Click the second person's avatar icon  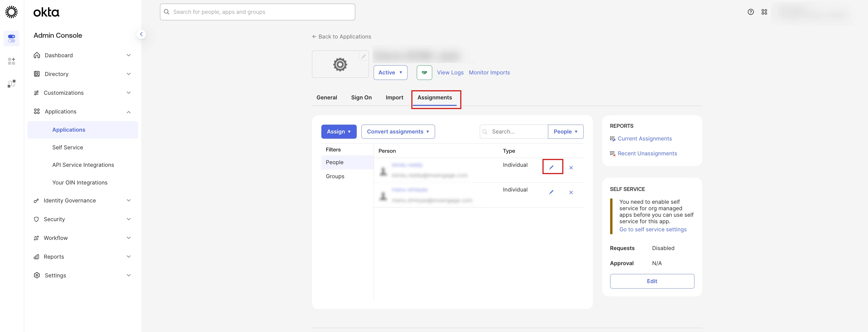coord(383,196)
